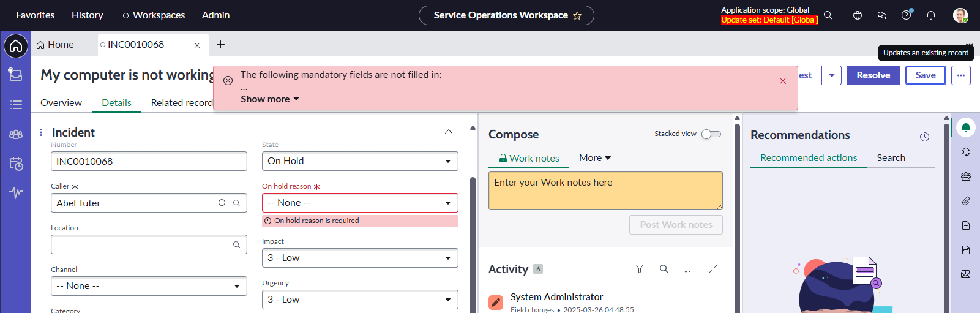The width and height of the screenshot is (980, 313).
Task: Open the notifications bell in header
Action: 930,15
